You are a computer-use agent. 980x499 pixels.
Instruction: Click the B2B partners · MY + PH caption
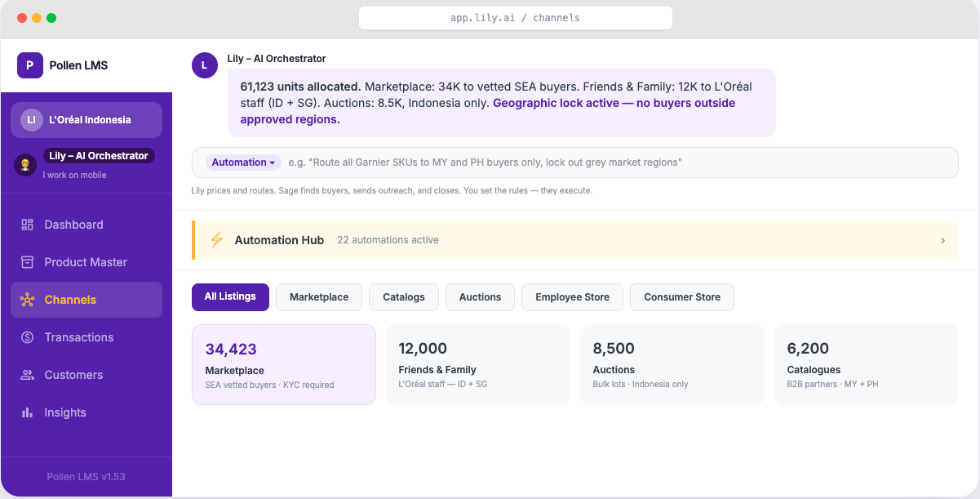(833, 385)
